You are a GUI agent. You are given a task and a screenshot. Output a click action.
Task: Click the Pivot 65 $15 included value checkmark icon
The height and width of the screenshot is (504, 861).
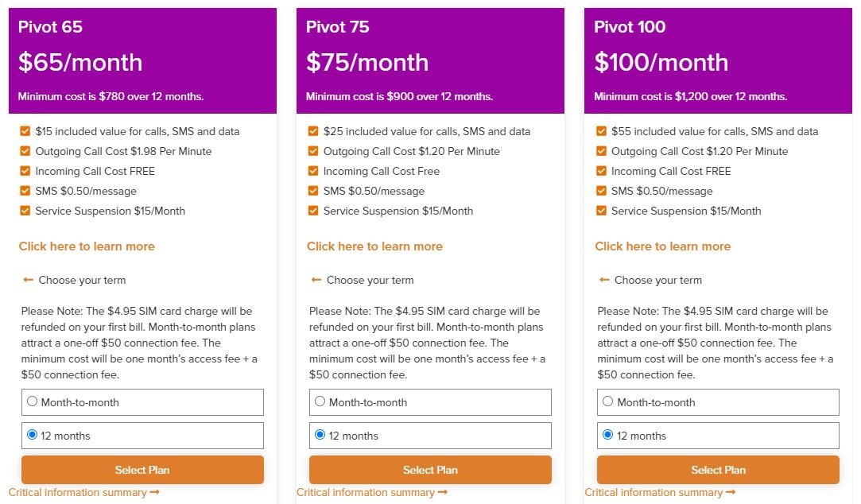25,131
